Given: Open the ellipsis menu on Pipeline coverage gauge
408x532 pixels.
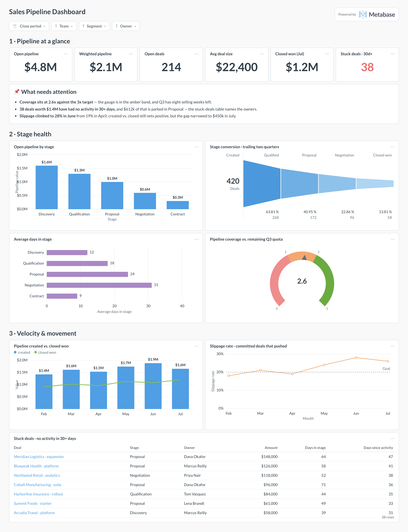Looking at the screenshot, I should click(392, 239).
